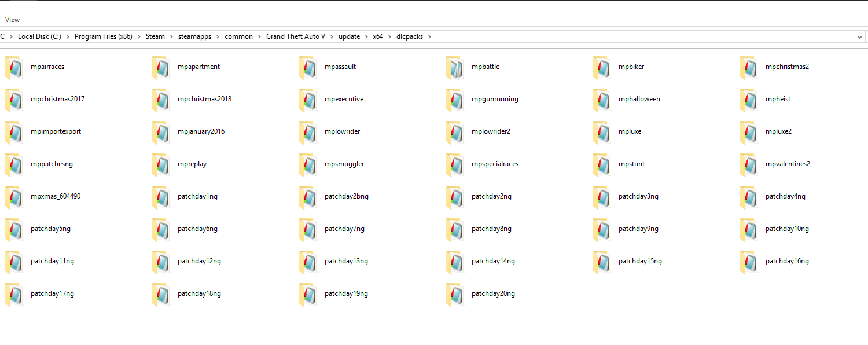Navigate to common breadcrumb segment
The image size is (868, 345).
tap(239, 36)
